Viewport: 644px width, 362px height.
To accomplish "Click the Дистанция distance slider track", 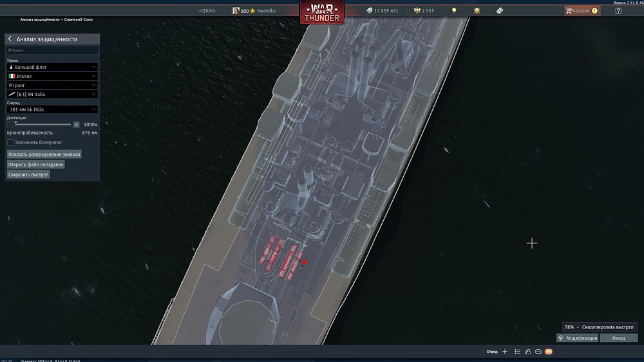I will (x=42, y=124).
